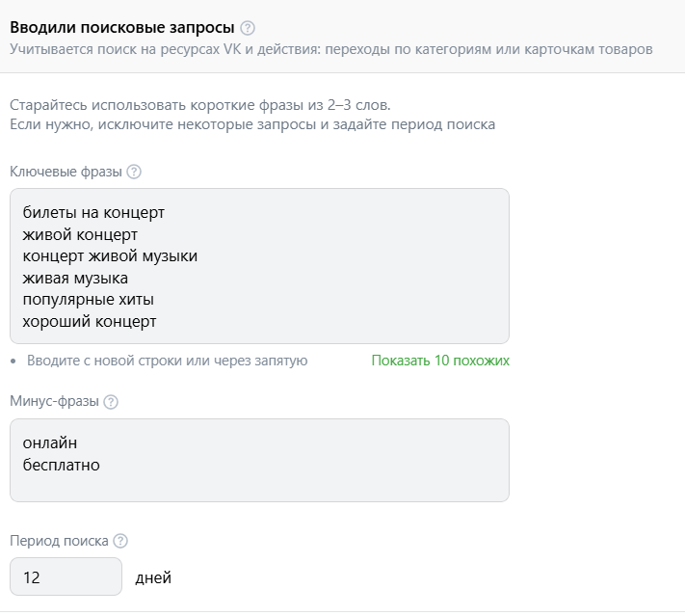Image resolution: width=685 pixels, height=616 pixels.
Task: Select the "концерт живой музыки" phrase line
Action: [x=110, y=255]
